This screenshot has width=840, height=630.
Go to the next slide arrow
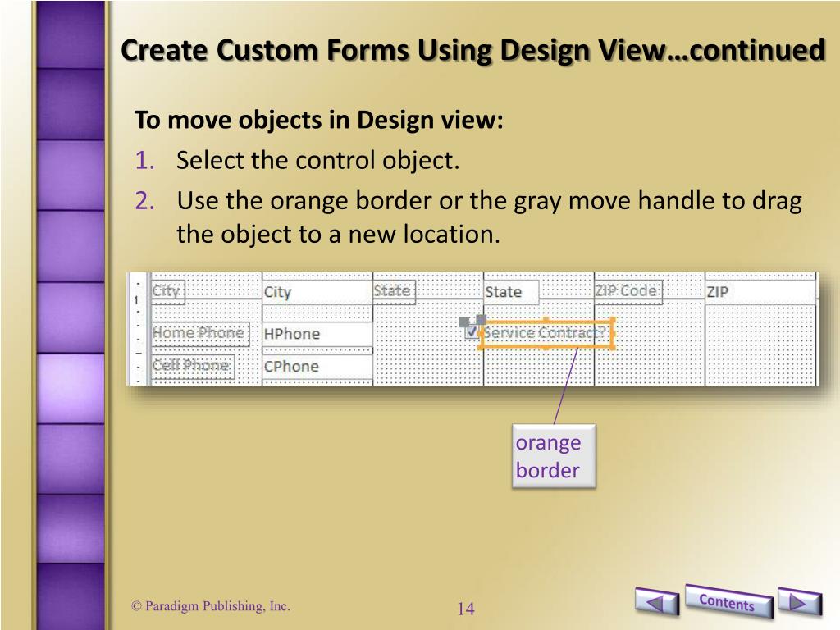(799, 602)
